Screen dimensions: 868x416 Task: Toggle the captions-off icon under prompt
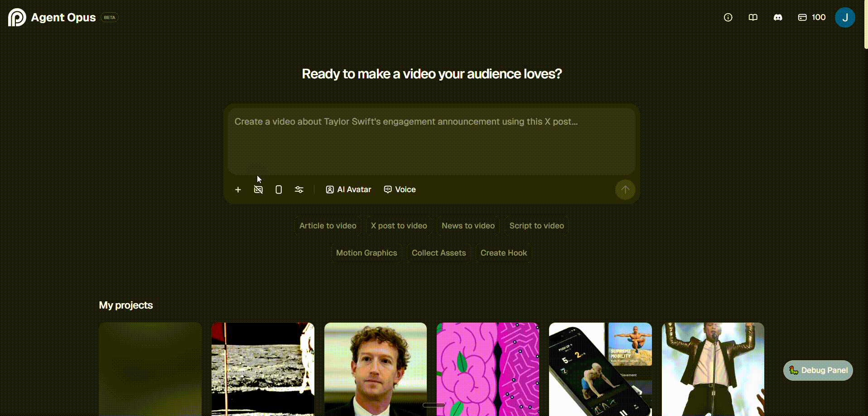click(258, 189)
